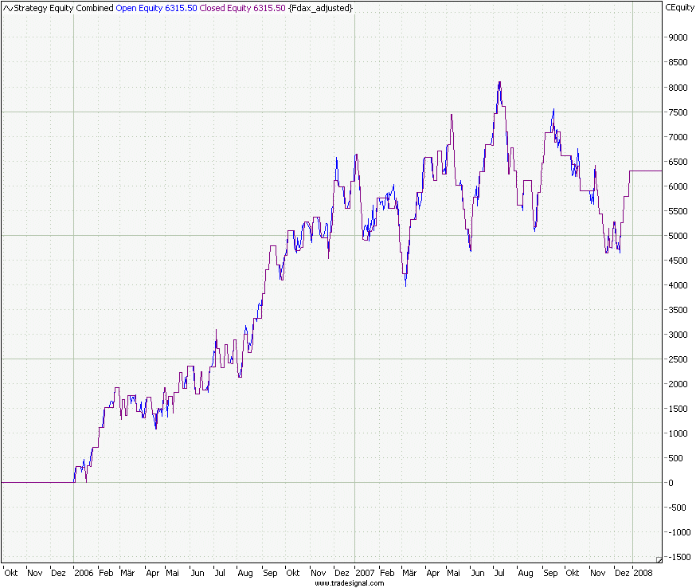Click the corner resize icon near 2008
700x588 pixels.
tap(658, 559)
